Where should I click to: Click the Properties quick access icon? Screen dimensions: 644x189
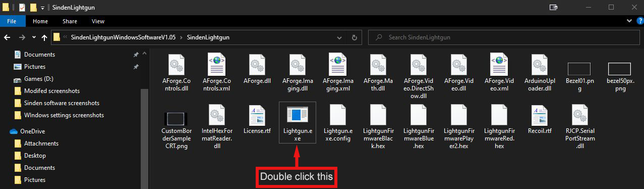point(22,8)
